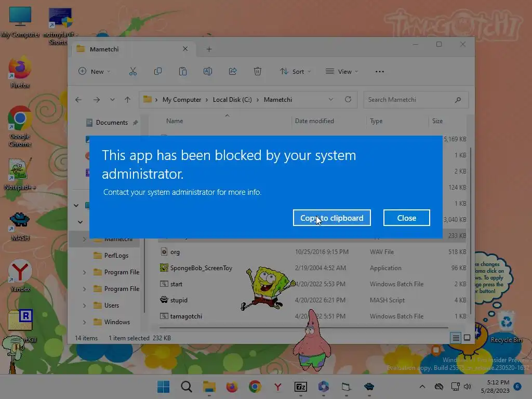The image size is (532, 399).
Task: Click the Rename icon in toolbar
Action: 208,71
